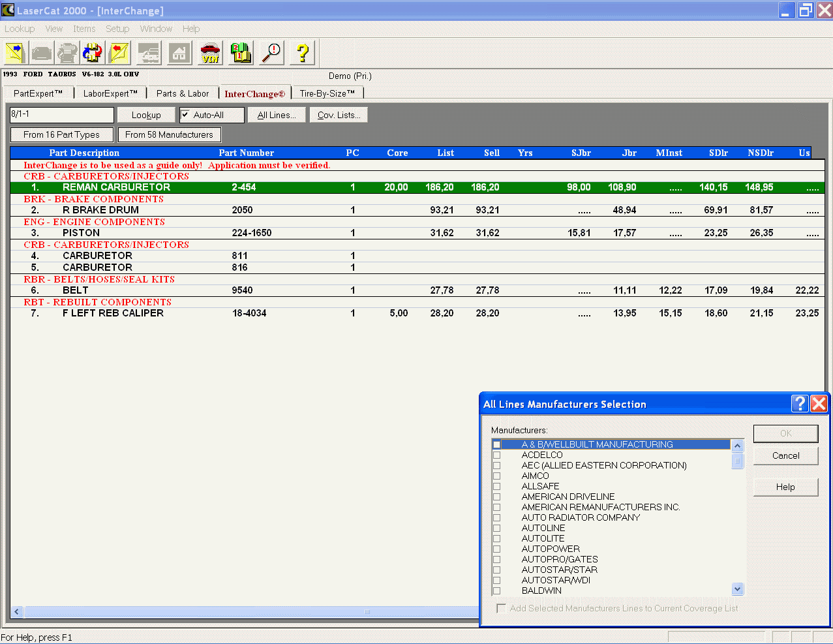Check the AMERICAN DRIVELINE checkbox
833x644 pixels.
click(497, 497)
